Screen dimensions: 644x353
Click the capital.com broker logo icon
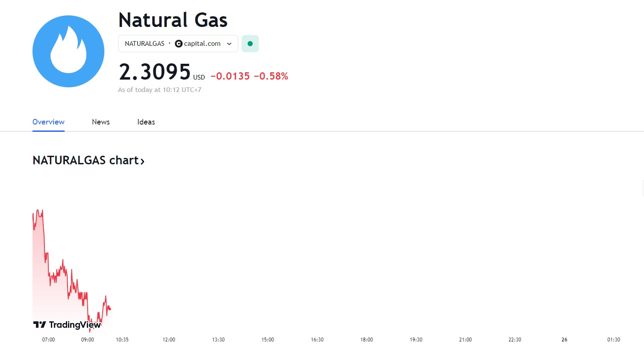[x=179, y=44]
